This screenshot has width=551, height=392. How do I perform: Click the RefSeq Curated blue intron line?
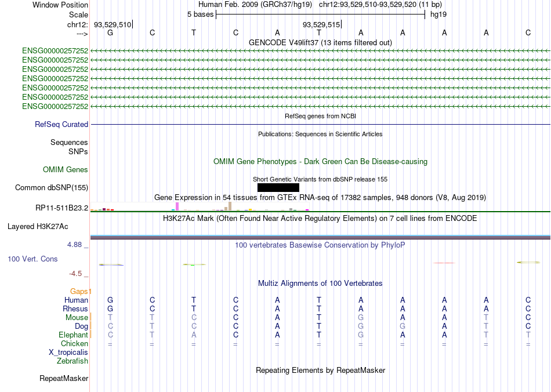coord(320,124)
